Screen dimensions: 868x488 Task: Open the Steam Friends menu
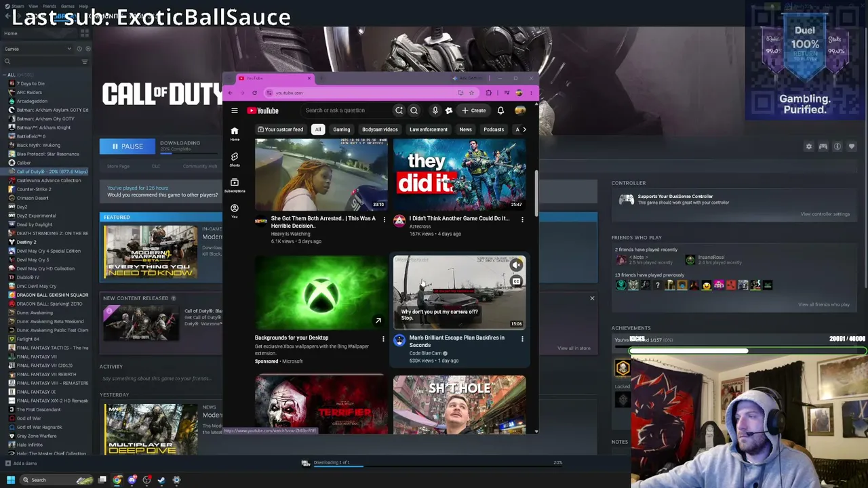pyautogui.click(x=49, y=6)
